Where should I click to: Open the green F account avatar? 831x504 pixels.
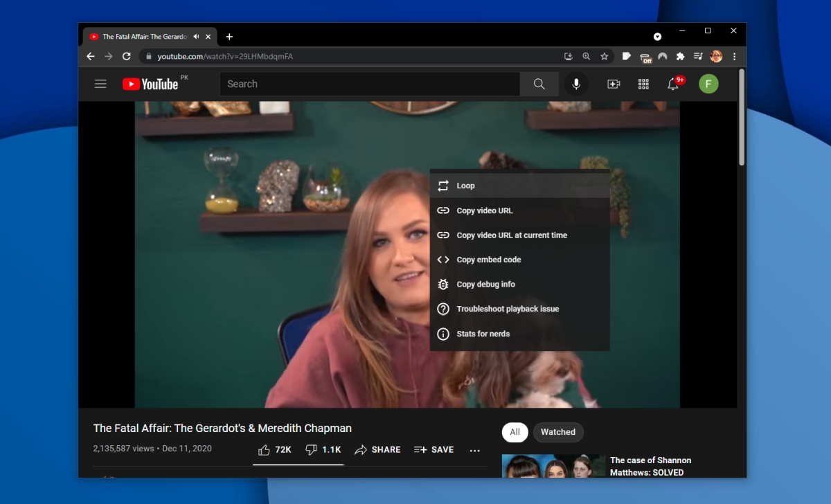click(708, 84)
